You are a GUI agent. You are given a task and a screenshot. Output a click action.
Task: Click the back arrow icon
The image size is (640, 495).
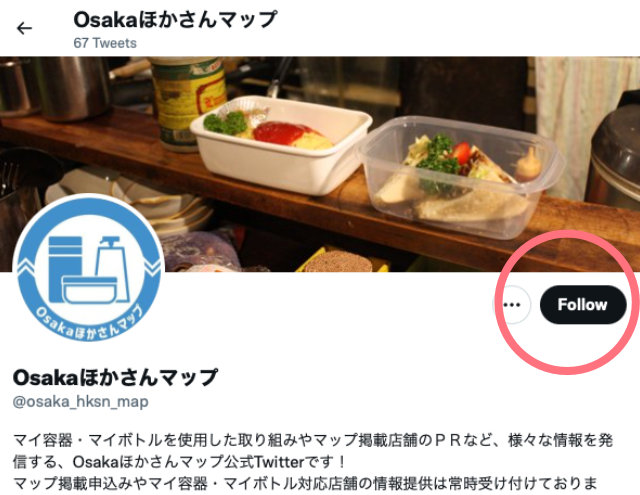[x=24, y=28]
